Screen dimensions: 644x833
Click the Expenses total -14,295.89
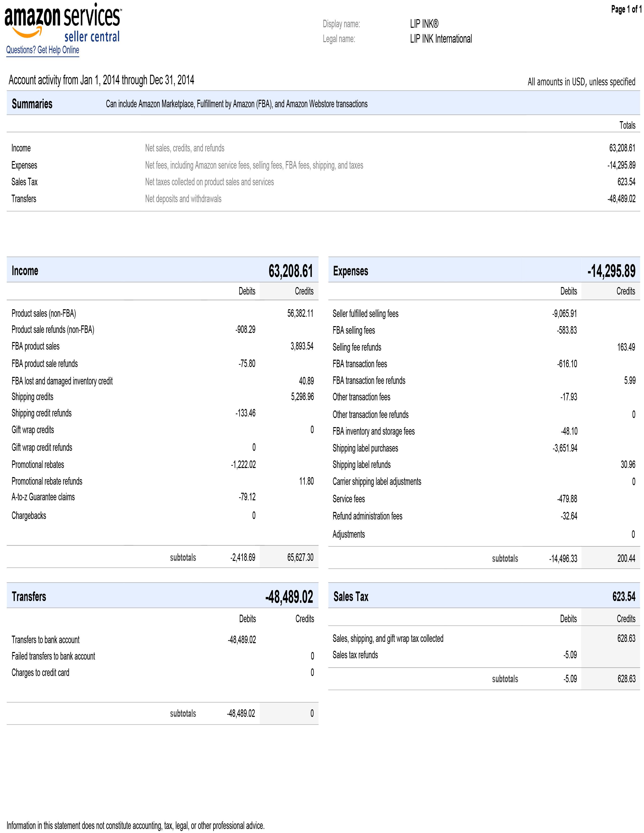click(x=611, y=271)
